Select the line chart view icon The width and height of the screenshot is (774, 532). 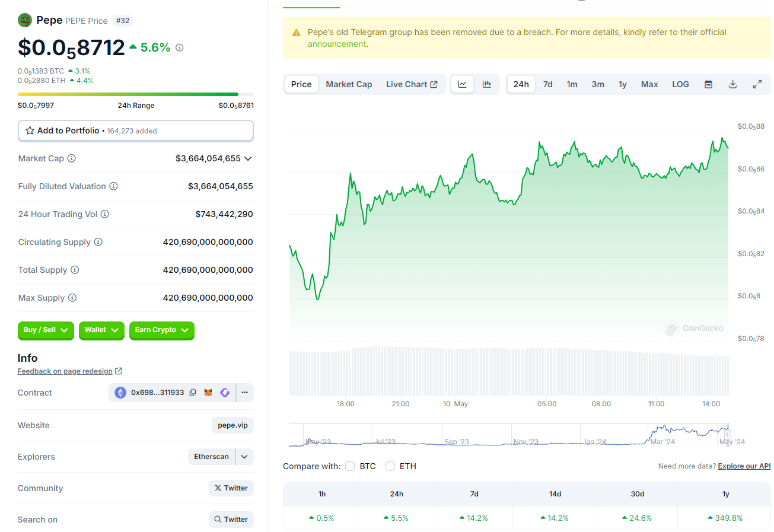click(x=462, y=84)
